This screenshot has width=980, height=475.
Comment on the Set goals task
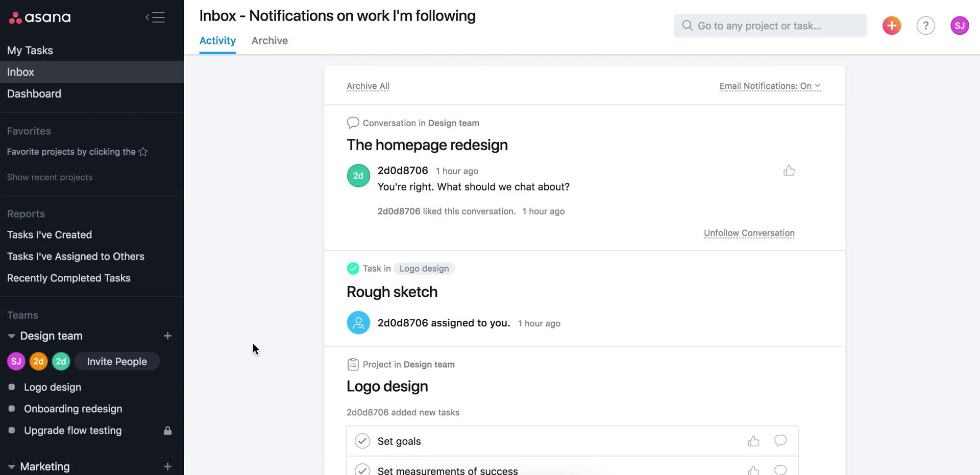coord(780,441)
